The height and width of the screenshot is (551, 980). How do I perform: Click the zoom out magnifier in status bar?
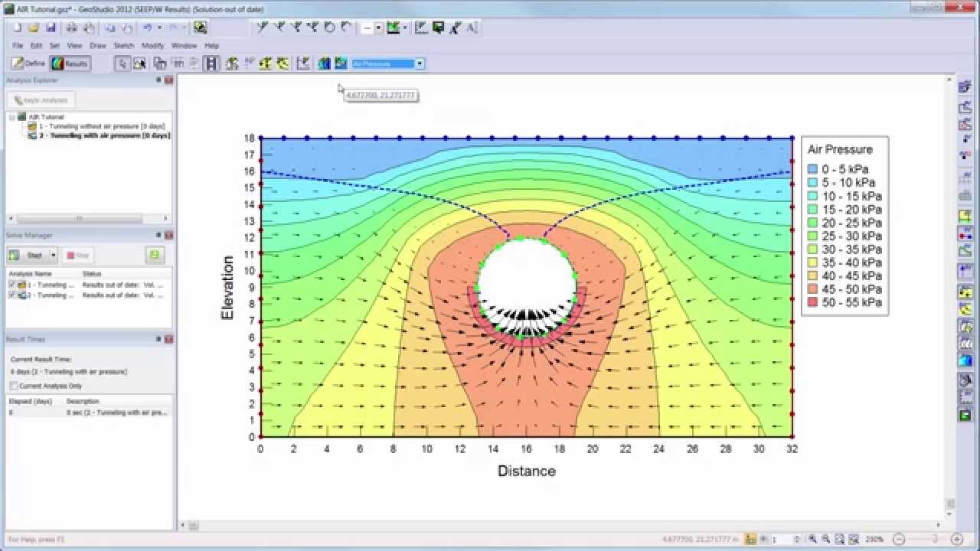pos(826,540)
